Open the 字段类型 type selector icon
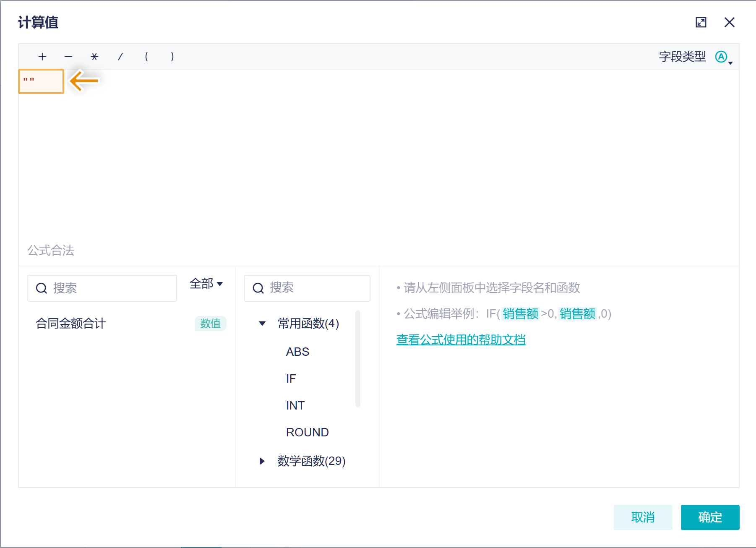 coord(723,57)
